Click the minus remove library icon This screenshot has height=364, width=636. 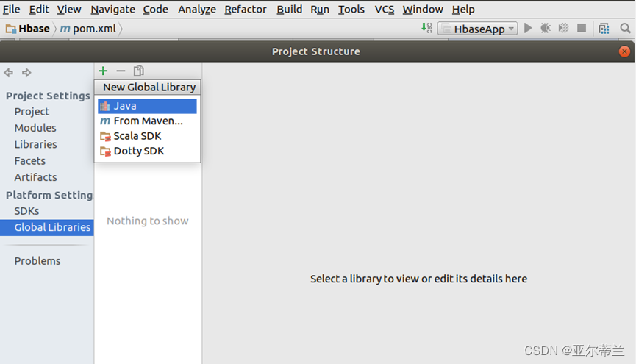point(121,71)
